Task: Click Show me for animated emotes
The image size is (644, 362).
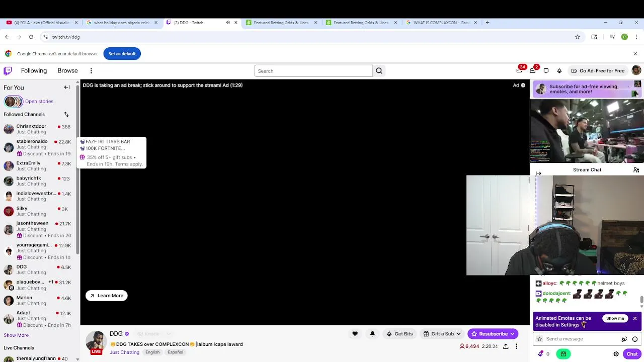Action: tap(615, 319)
